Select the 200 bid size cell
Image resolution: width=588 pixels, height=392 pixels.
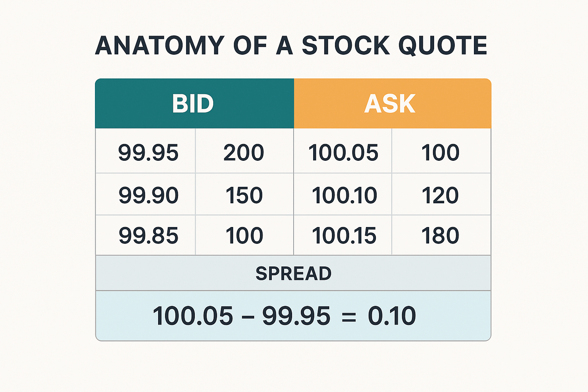tap(244, 152)
